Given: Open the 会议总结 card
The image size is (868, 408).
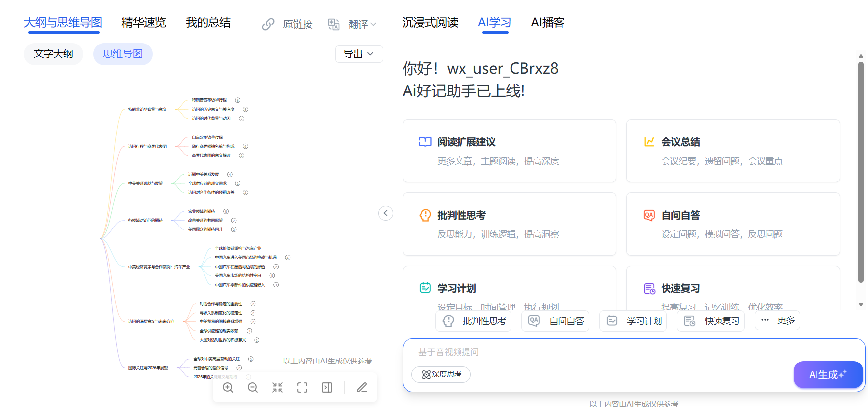Looking at the screenshot, I should click(733, 151).
